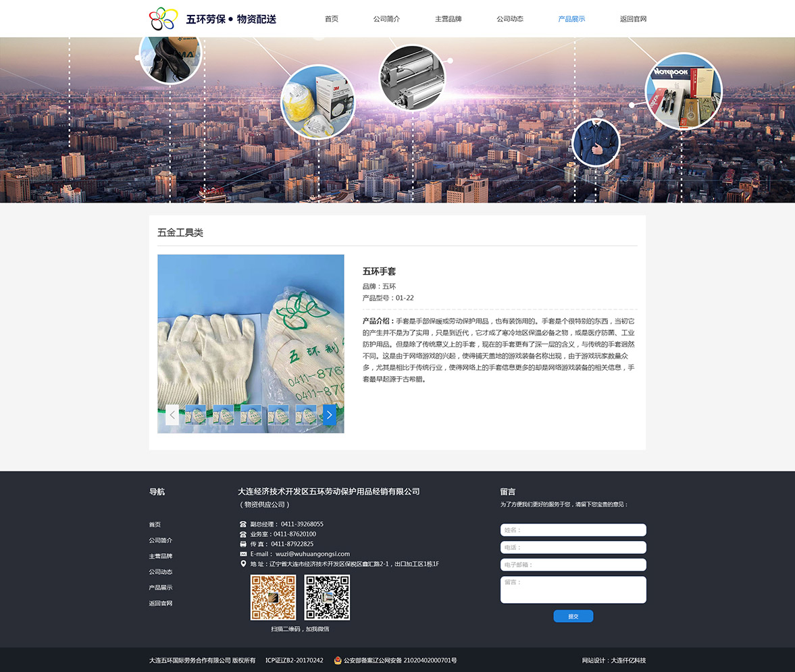Click the 姓名 name input field
This screenshot has height=672, width=795.
coord(573,530)
